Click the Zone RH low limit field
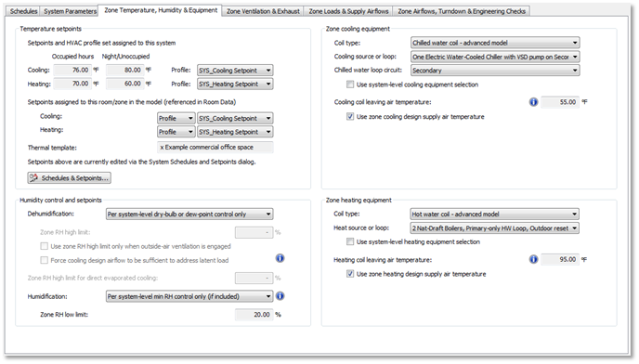Viewport: 639px width, 364px height. click(x=254, y=315)
